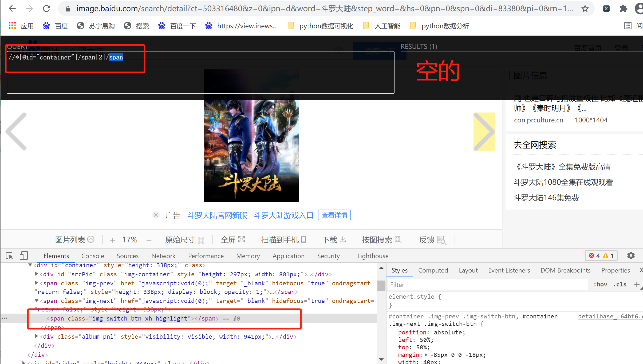Click 按图搜索 search by image

[382, 240]
